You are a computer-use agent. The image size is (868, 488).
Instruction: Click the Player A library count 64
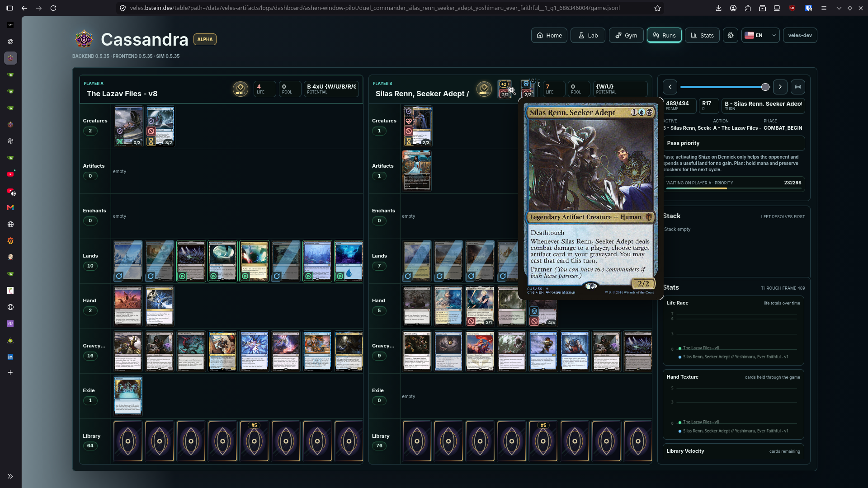tap(90, 446)
